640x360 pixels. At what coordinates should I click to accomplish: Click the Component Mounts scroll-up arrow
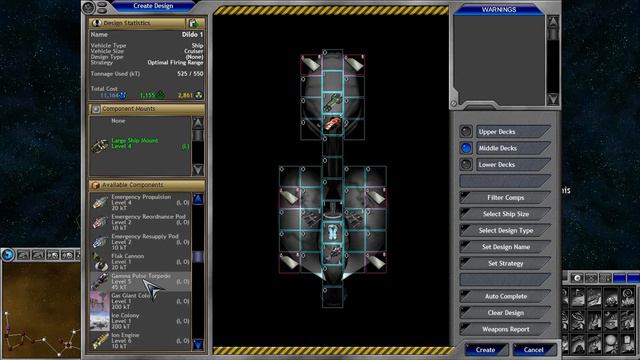tap(198, 123)
